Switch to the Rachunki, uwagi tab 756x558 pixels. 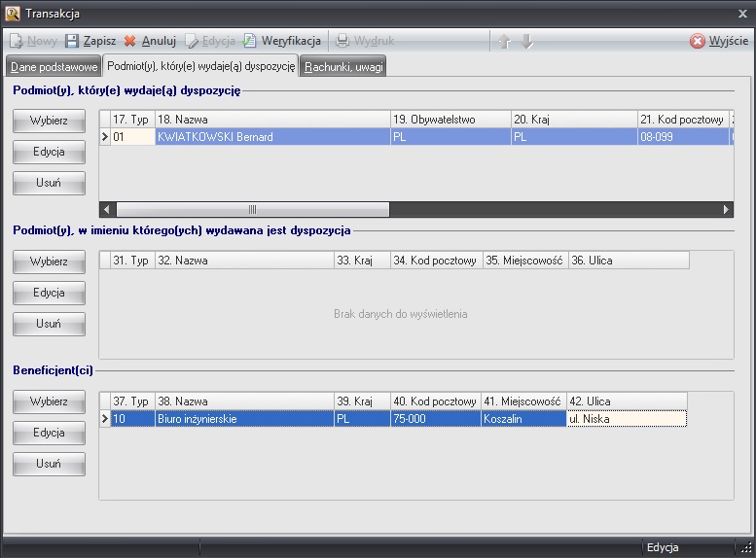click(x=343, y=67)
